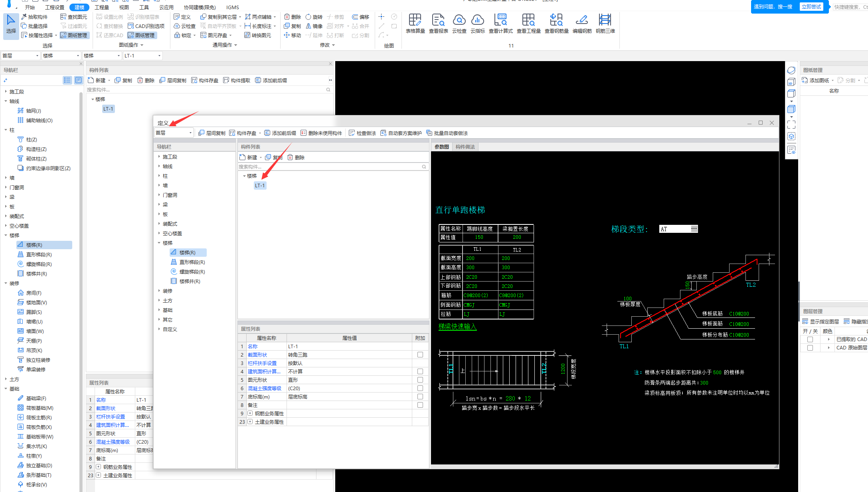Click 检查做法 in 定义 toolbar

pos(362,133)
